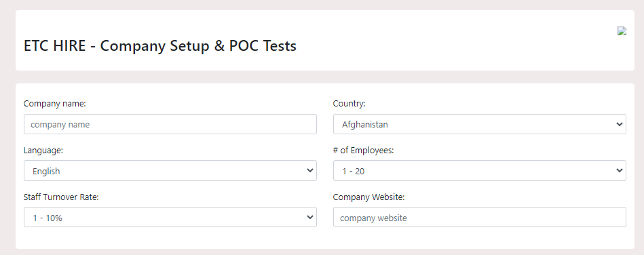Click the 'Language:' label
This screenshot has height=255, width=644.
coord(43,151)
